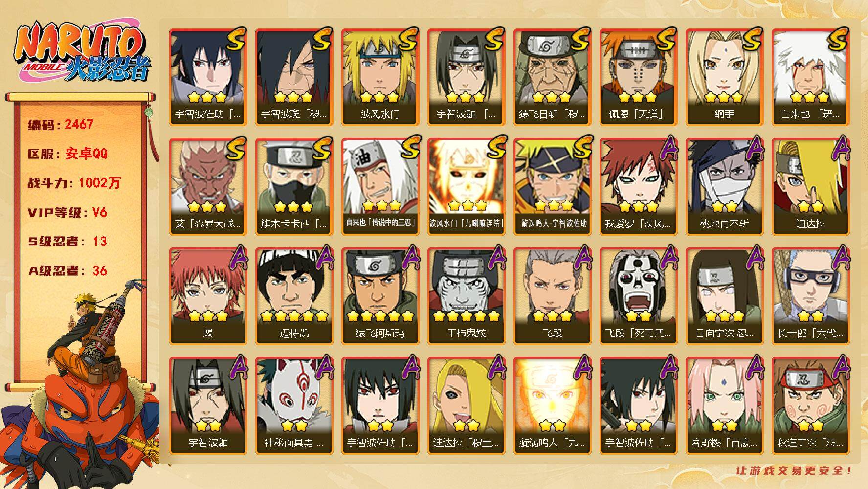Viewport: 868px width, 489px height.
Task: Select the 自来也「传说中的三忍」 card
Action: (380, 187)
